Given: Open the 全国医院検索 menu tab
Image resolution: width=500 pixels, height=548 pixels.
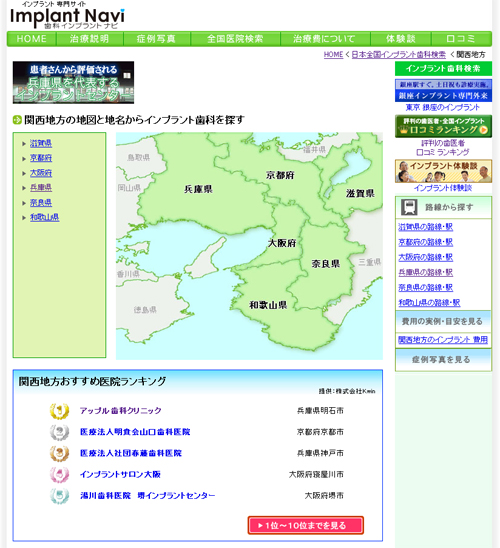Looking at the screenshot, I should pos(235,39).
